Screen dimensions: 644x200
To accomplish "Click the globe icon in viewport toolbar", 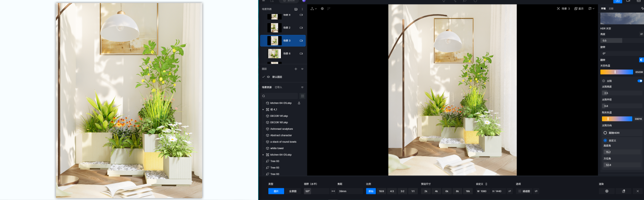I will (x=322, y=8).
